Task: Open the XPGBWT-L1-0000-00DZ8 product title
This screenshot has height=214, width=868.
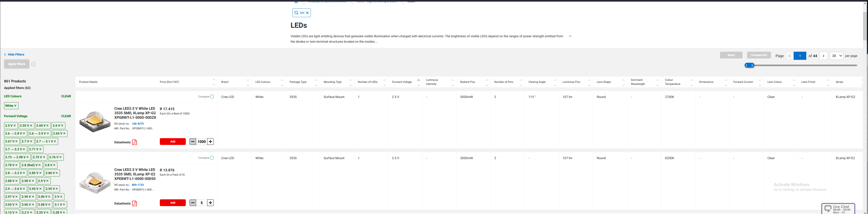Action: (x=135, y=113)
